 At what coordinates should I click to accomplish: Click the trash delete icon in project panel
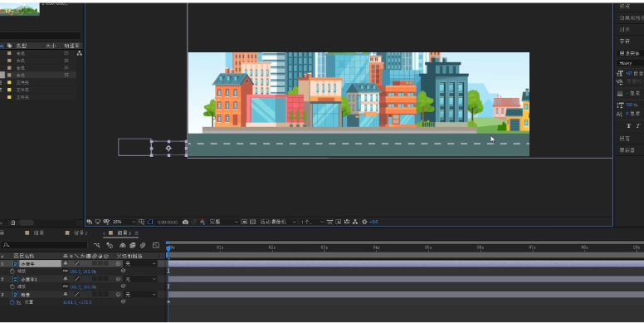(x=12, y=223)
